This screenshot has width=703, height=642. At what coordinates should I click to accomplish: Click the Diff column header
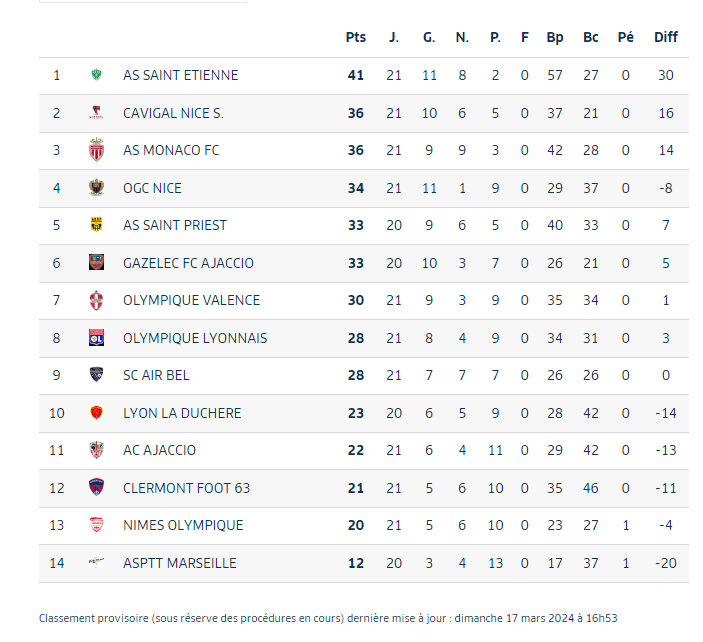[666, 37]
